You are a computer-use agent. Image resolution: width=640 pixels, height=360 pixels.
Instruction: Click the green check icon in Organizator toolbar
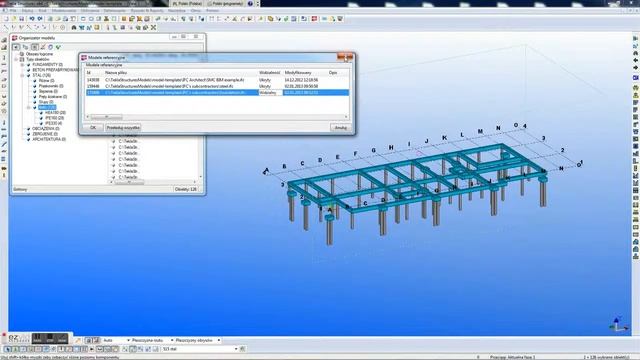point(58,47)
